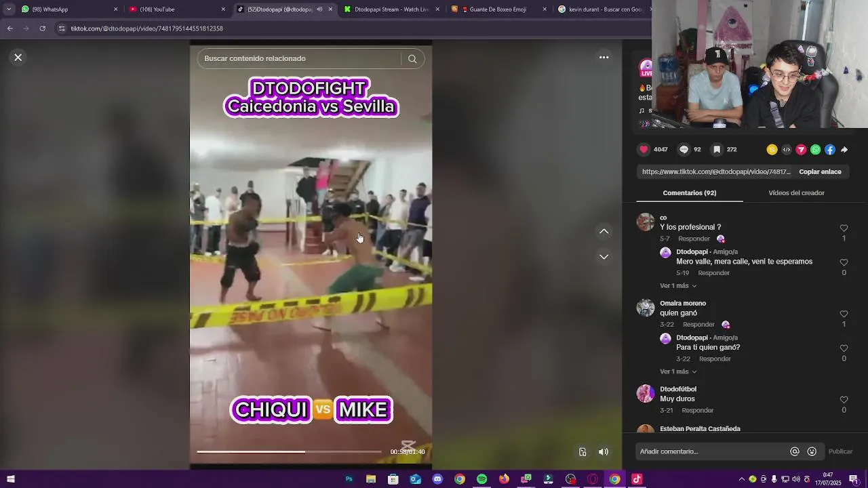The width and height of the screenshot is (868, 488).
Task: Open emoji picker in comment box
Action: [812, 451]
